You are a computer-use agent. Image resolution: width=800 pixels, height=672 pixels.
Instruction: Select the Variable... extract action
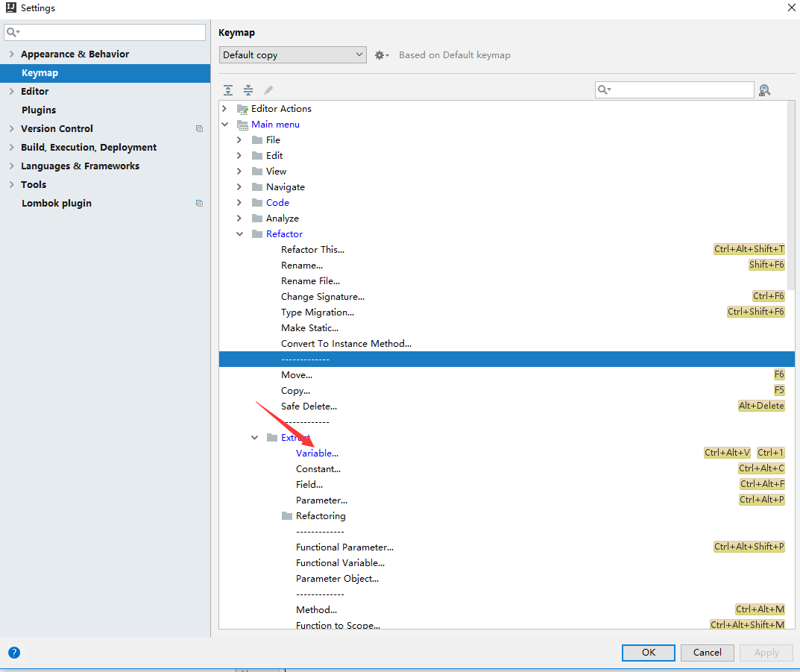click(317, 453)
